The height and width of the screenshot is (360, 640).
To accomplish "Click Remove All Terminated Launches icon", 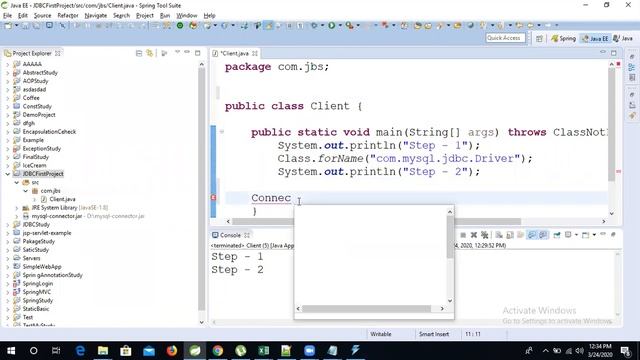I will point(484,235).
